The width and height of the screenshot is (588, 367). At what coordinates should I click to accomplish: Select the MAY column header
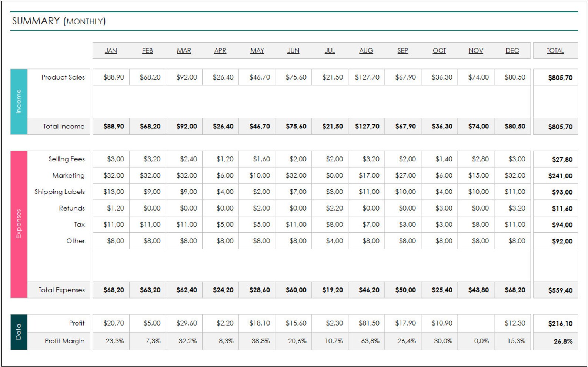click(x=257, y=51)
